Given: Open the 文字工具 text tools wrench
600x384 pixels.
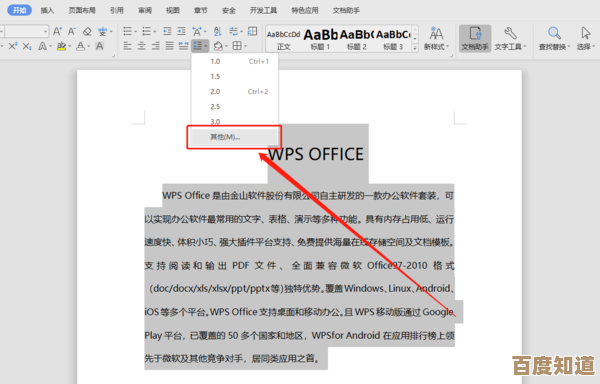Looking at the screenshot, I should (x=510, y=39).
